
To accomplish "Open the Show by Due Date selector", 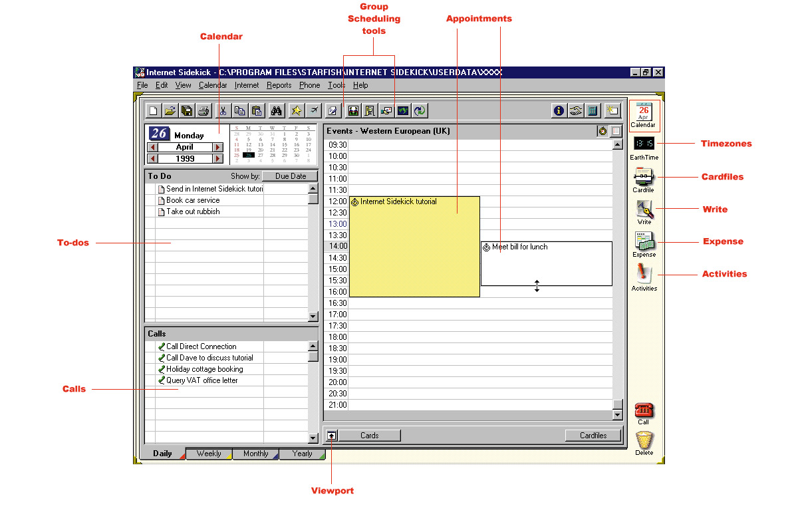I will click(x=290, y=176).
